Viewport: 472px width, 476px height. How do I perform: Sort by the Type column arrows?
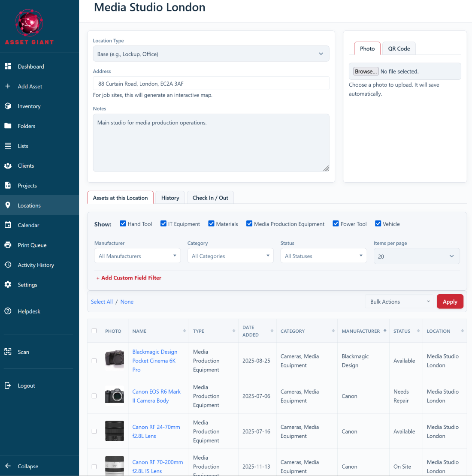click(x=234, y=331)
